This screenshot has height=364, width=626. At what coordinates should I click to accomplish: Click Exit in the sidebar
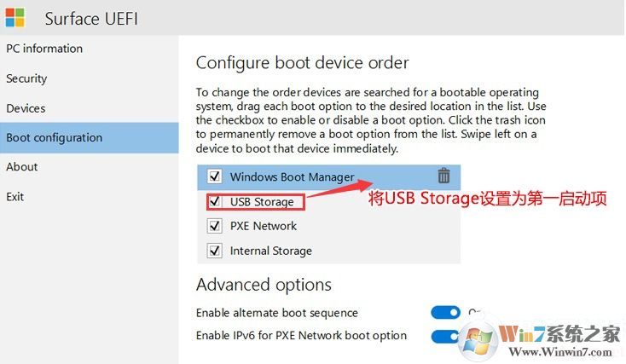pyautogui.click(x=15, y=196)
